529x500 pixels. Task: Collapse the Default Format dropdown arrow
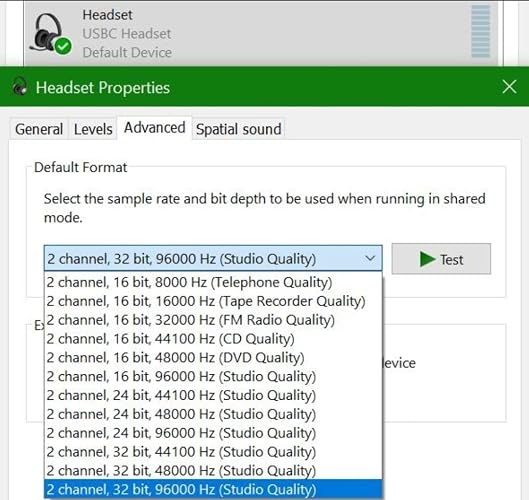pos(370,259)
